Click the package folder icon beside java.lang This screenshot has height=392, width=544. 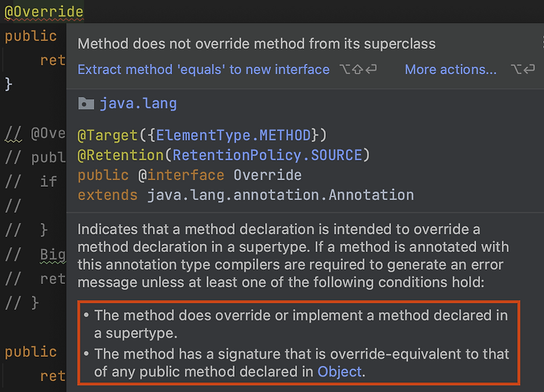[x=86, y=103]
